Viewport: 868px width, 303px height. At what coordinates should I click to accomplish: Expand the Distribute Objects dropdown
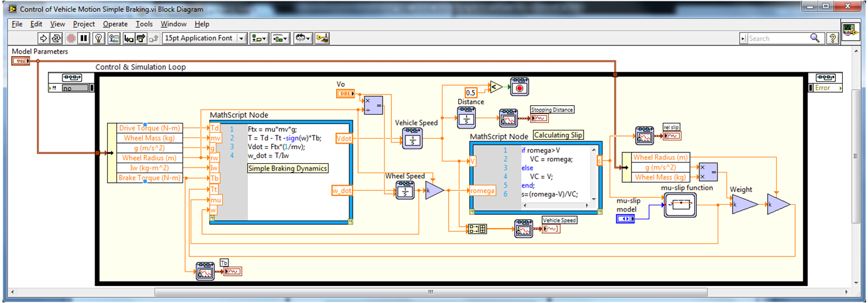coord(281,38)
